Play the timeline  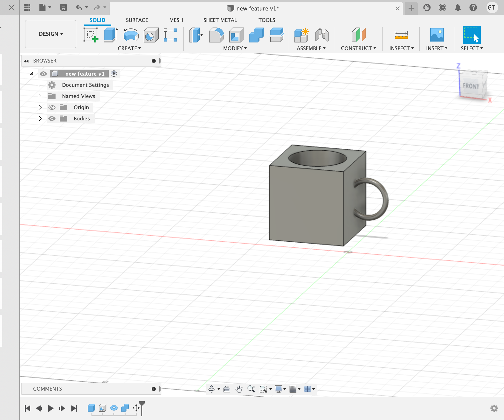(50, 408)
